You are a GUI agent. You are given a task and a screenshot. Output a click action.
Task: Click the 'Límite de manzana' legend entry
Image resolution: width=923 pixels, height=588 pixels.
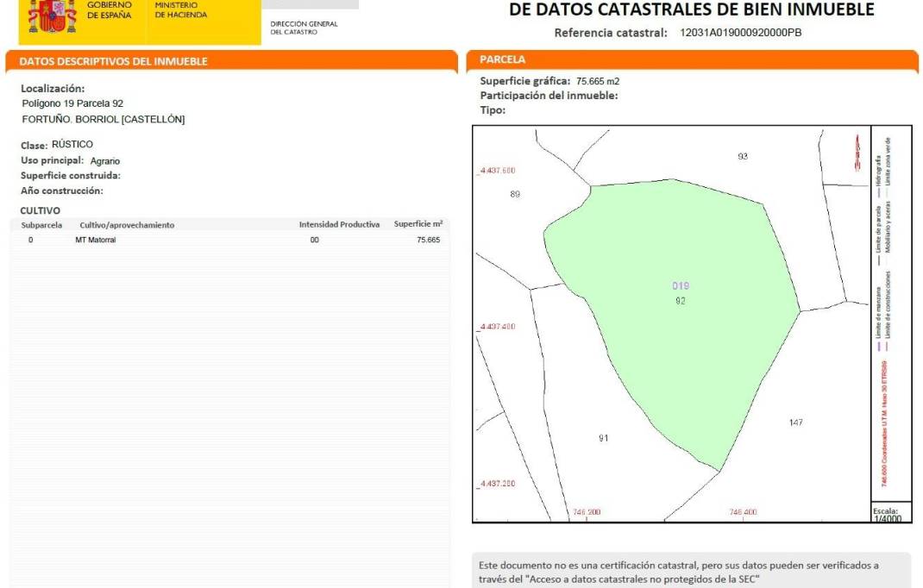878,319
